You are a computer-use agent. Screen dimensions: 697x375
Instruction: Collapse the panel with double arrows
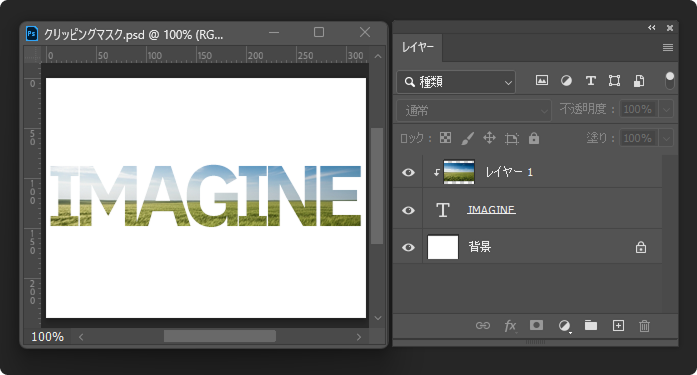pyautogui.click(x=652, y=28)
